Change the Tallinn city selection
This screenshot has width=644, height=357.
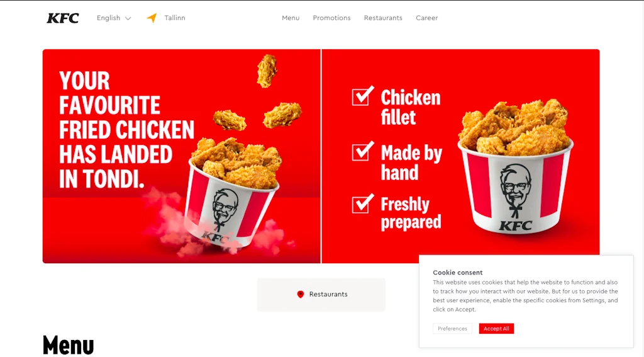pos(175,18)
